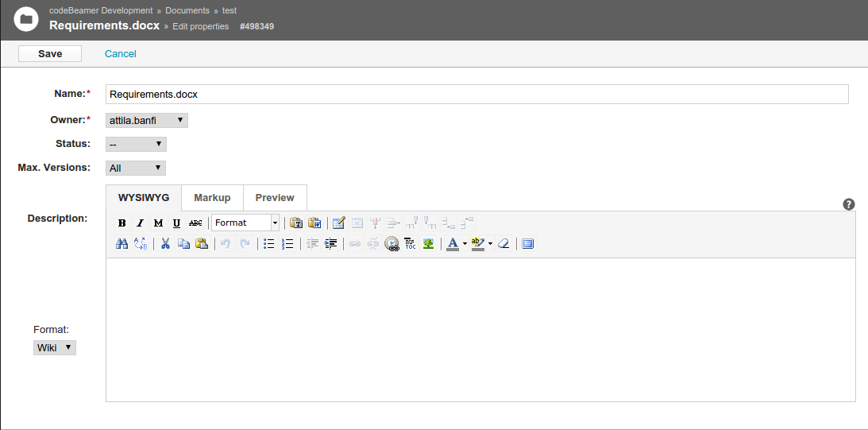Paste clipboard contents with the paste icon

[202, 243]
